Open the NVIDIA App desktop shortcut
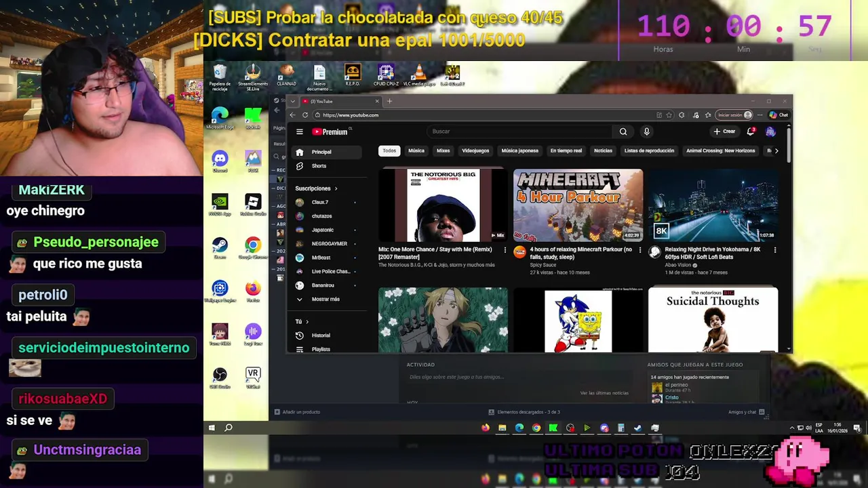868x488 pixels. click(x=220, y=205)
